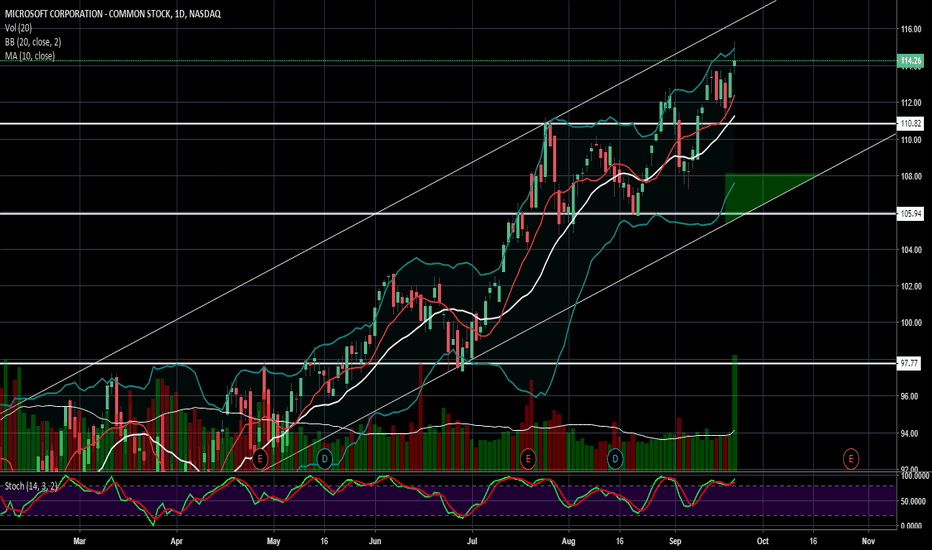Click the Jul label on time axis
This screenshot has height=550, width=932.
(x=472, y=541)
